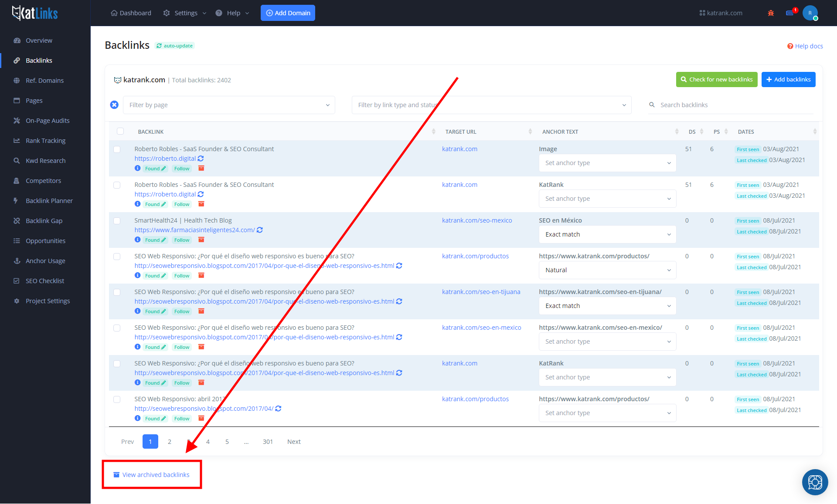
Task: Open target URL katrank.com/seo-mexico
Action: click(x=477, y=220)
